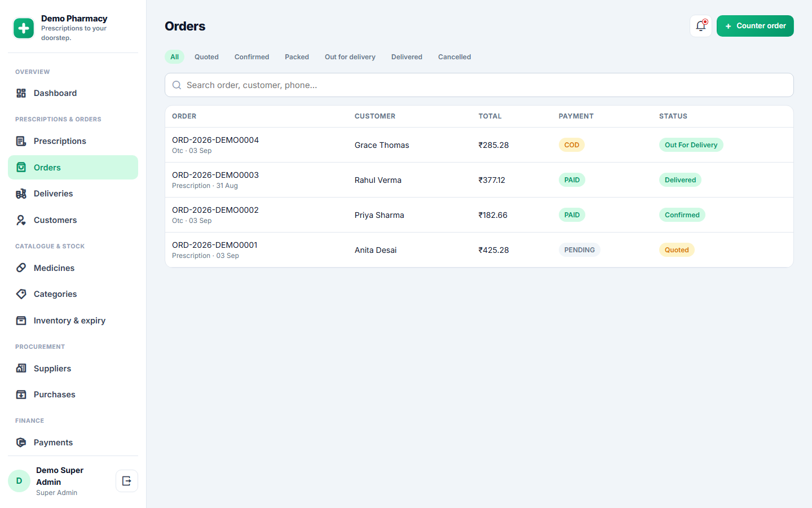Click the Orders bag icon

tap(21, 168)
